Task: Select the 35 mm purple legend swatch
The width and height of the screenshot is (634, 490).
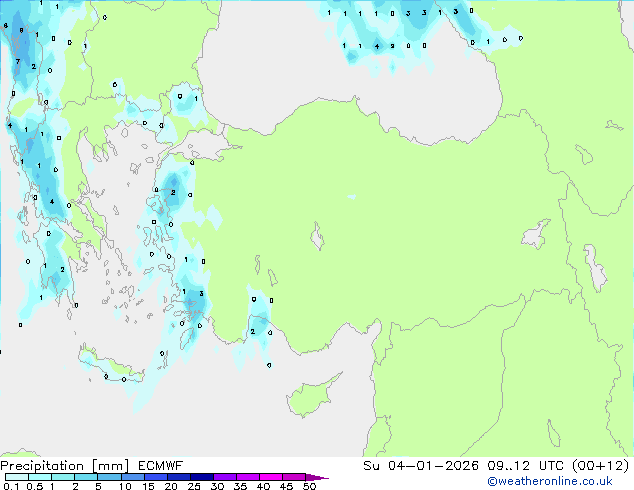Action: tap(247, 477)
